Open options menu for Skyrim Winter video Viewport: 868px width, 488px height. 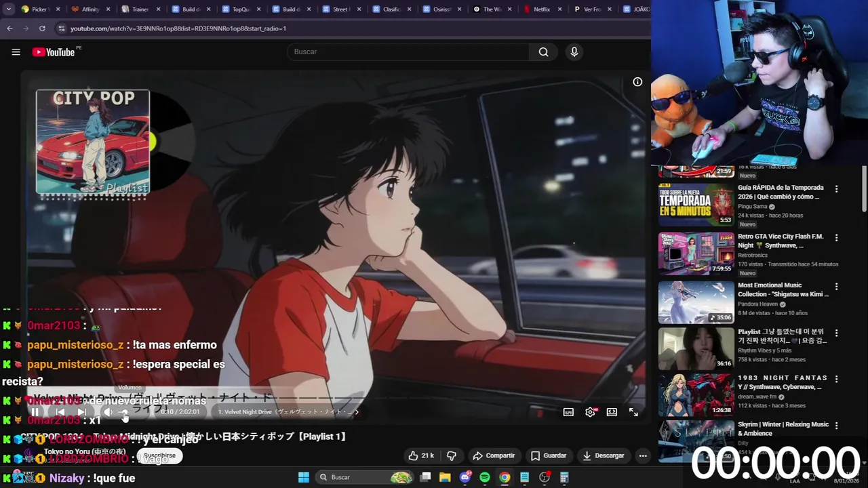click(x=836, y=426)
